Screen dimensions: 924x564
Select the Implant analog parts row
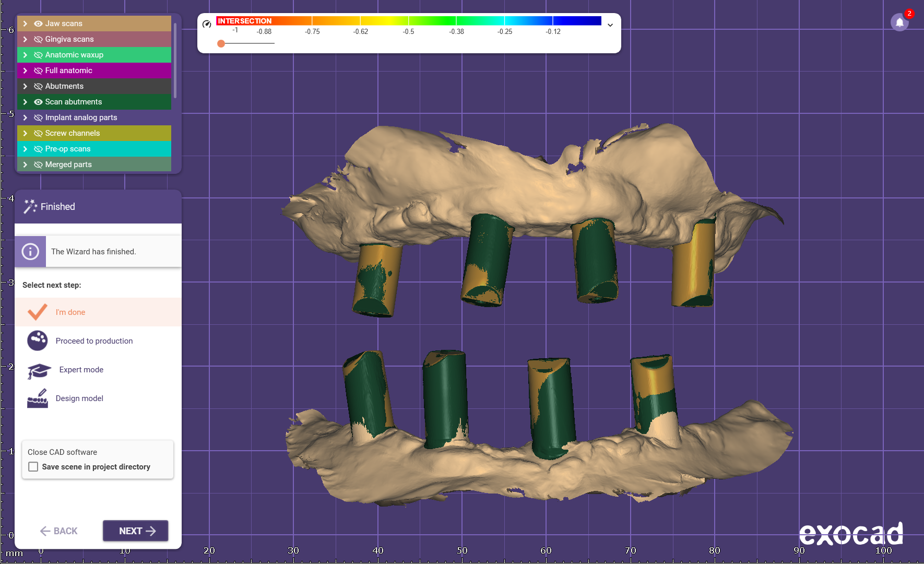point(94,118)
